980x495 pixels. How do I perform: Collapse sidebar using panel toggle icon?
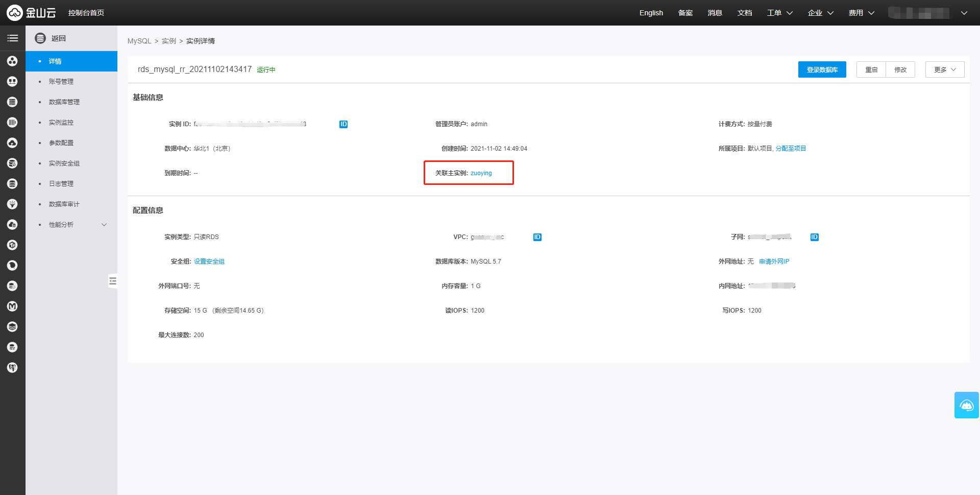pyautogui.click(x=113, y=281)
